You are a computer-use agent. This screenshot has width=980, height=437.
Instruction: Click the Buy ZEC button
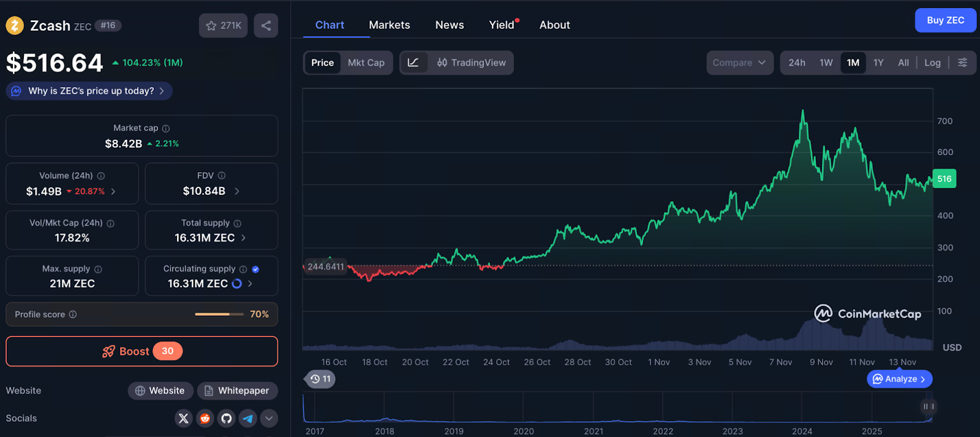coord(945,20)
